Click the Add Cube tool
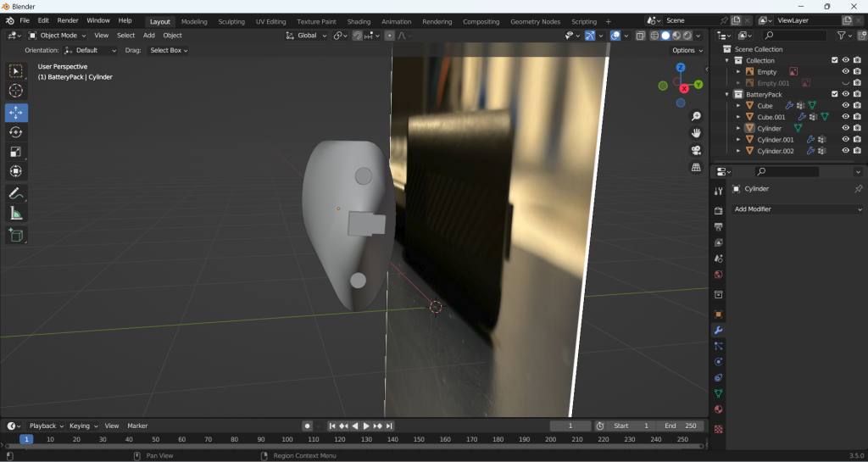This screenshot has width=868, height=462. 16,235
